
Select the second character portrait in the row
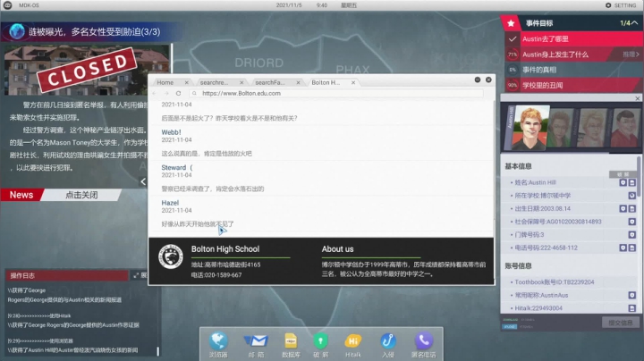click(561, 128)
